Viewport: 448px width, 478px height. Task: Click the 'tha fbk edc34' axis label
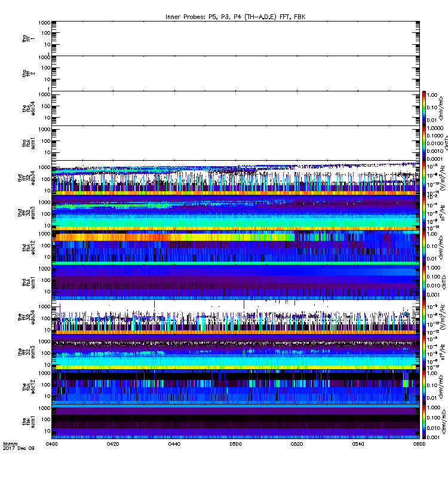(x=28, y=108)
